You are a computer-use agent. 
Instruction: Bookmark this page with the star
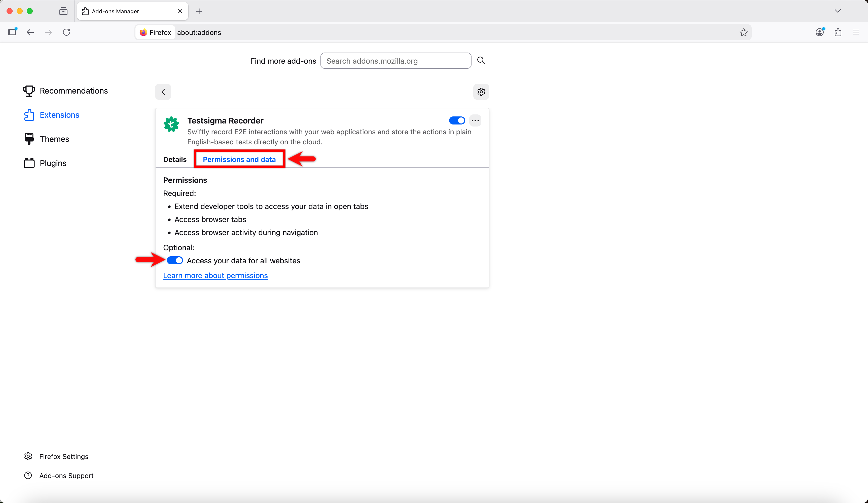point(743,32)
